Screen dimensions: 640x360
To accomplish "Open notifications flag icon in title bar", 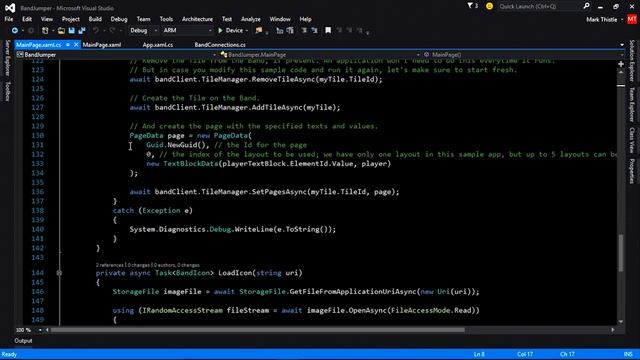I will [x=470, y=6].
